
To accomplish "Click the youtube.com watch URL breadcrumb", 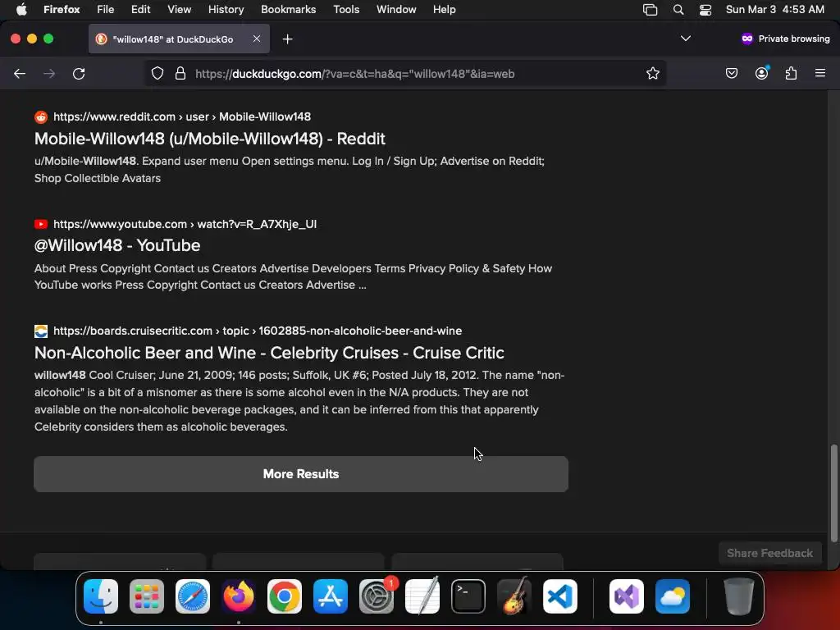I will point(185,224).
